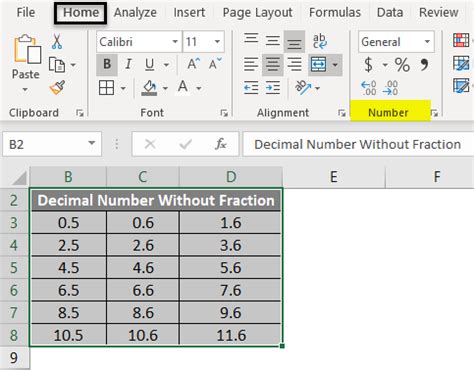
Task: Open Merge & Center dropdown arrow
Action: pos(335,65)
